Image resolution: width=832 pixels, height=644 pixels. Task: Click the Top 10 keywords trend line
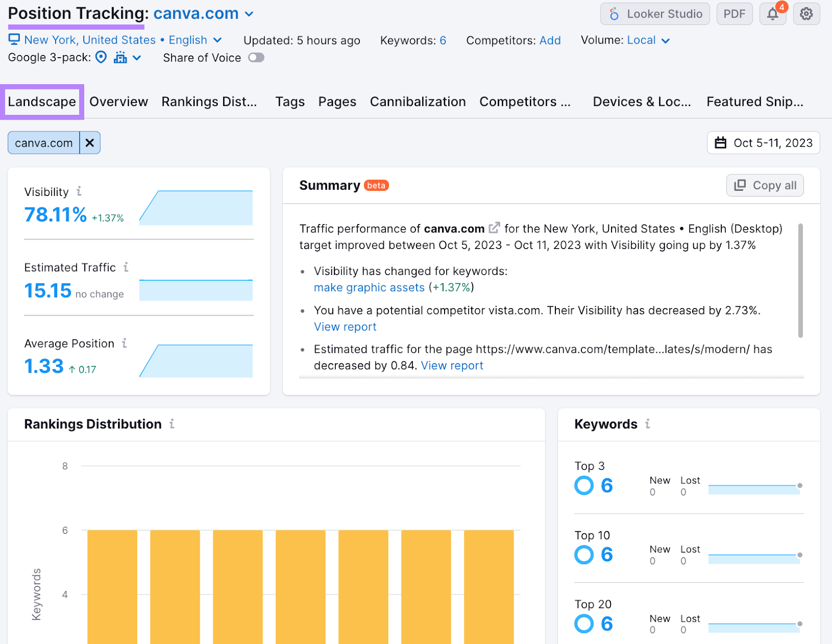pyautogui.click(x=755, y=558)
